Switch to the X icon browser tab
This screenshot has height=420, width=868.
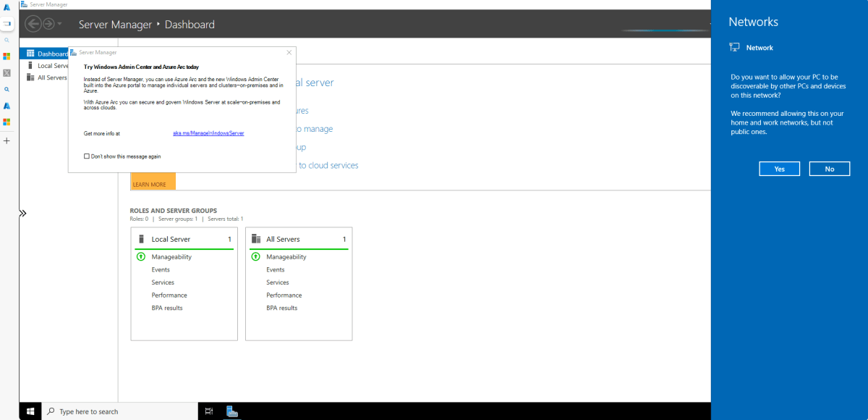[x=7, y=72]
